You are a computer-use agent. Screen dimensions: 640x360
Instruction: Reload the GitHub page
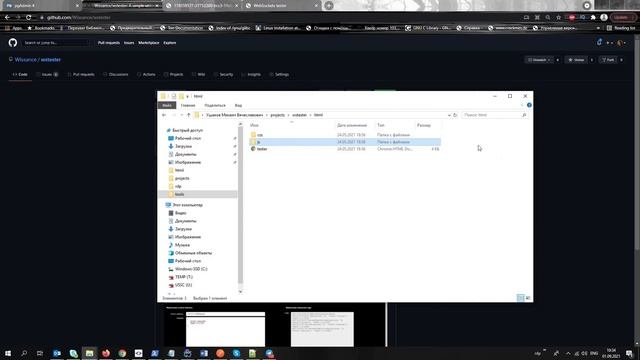coord(29,18)
